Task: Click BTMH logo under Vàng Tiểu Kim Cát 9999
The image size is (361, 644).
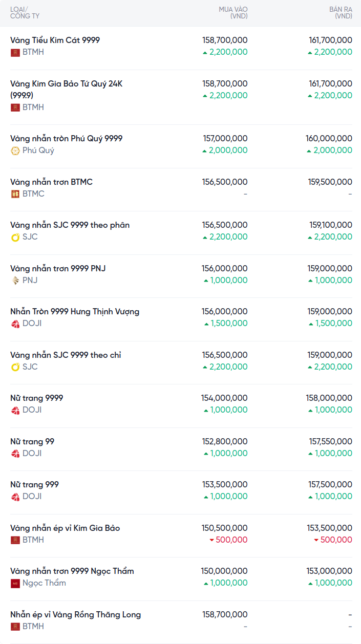Action: pos(15,52)
